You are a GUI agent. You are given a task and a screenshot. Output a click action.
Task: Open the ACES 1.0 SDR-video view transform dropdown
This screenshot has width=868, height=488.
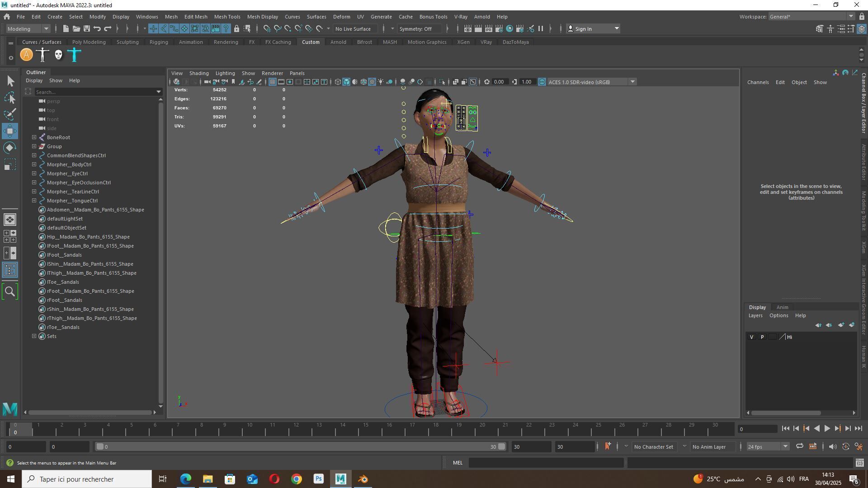[592, 82]
